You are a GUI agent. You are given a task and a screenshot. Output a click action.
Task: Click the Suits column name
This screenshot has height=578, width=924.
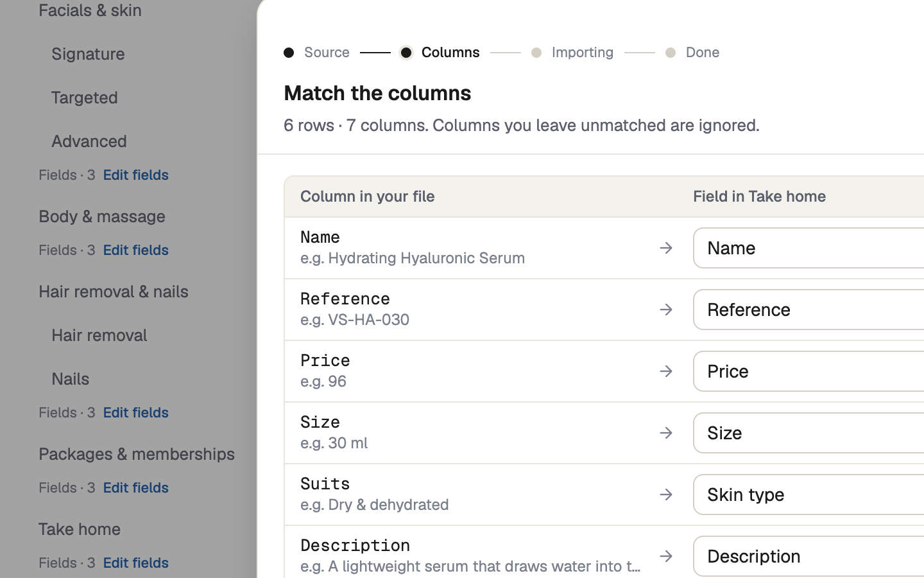(325, 484)
